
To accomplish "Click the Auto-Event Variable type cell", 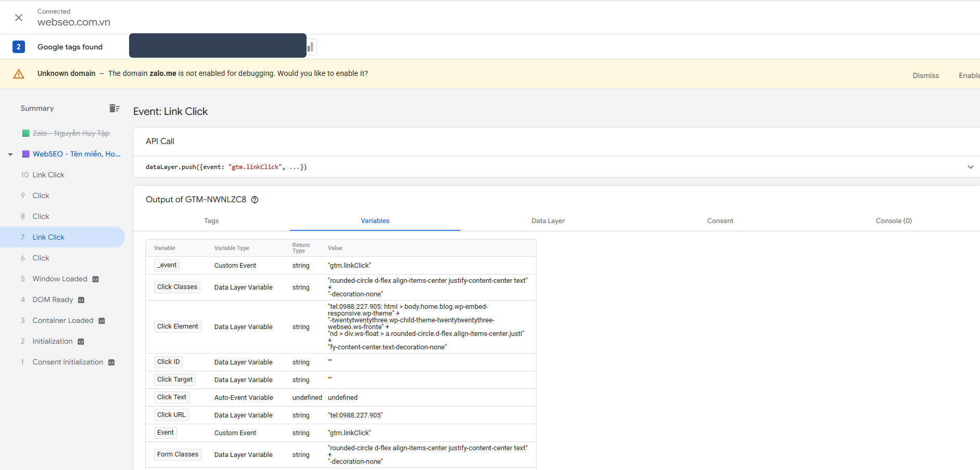I will [244, 398].
